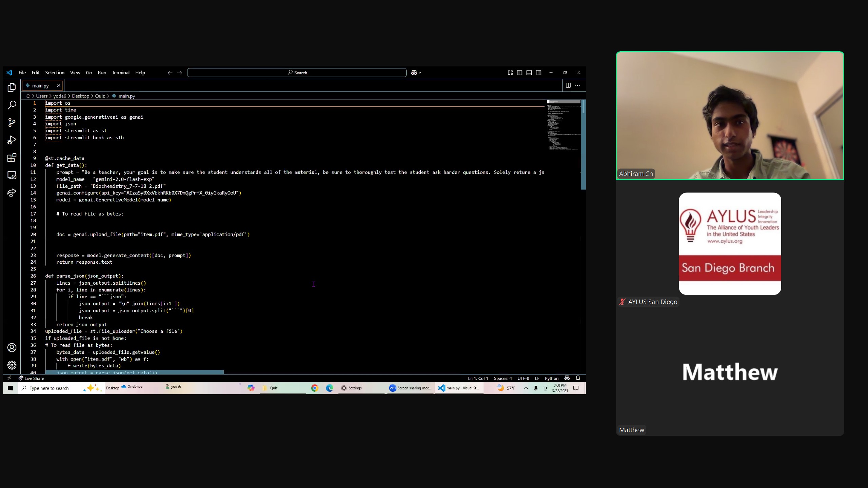The width and height of the screenshot is (868, 488).
Task: Select Python language mode
Action: (552, 378)
